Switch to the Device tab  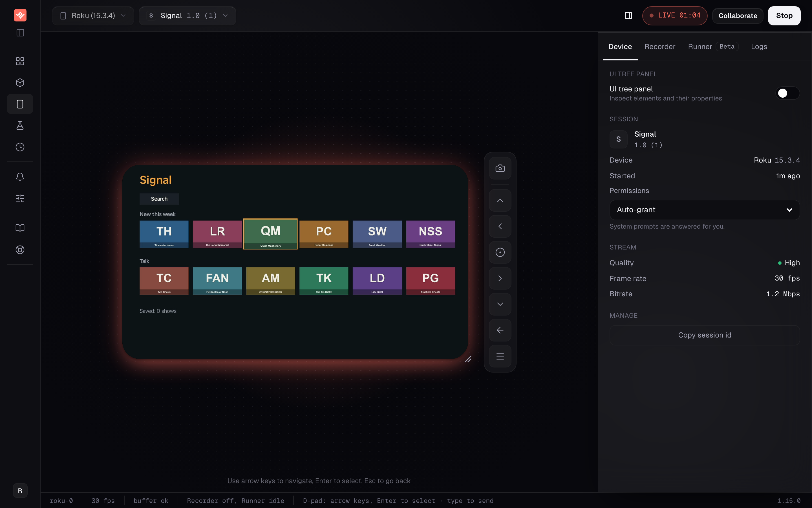(x=620, y=47)
